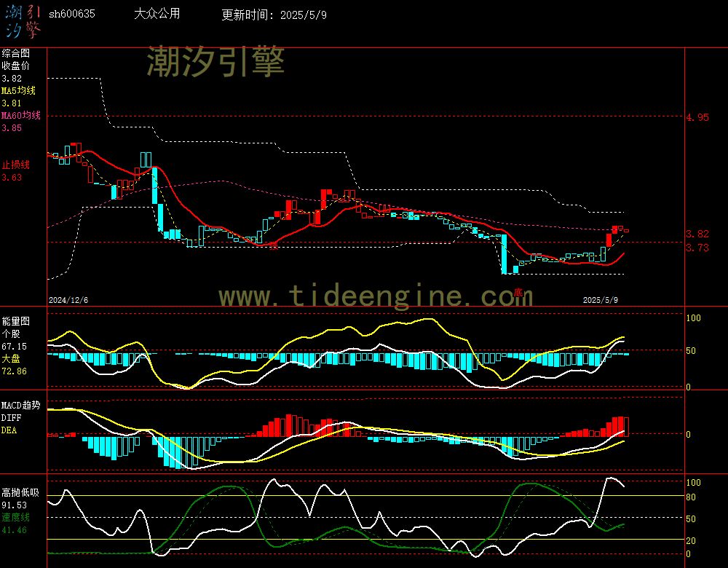Click the 0 axis label in the MACD panel
The width and height of the screenshot is (728, 568).
pyautogui.click(x=688, y=434)
